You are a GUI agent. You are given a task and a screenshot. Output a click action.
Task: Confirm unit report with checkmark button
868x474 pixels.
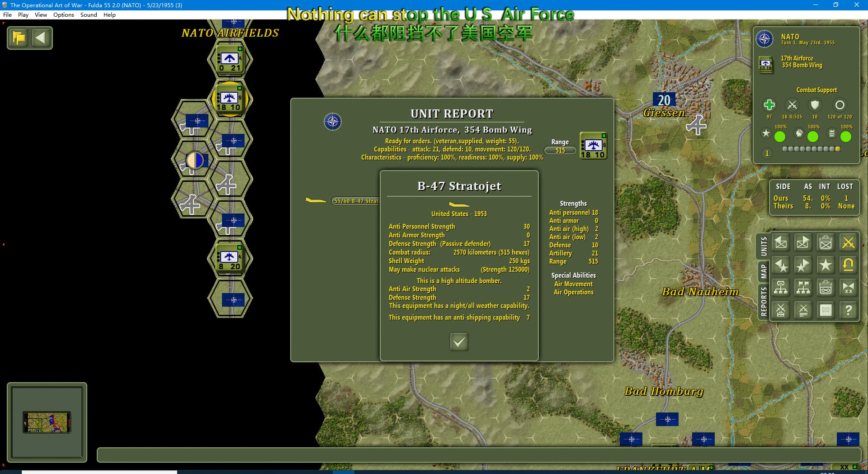459,342
